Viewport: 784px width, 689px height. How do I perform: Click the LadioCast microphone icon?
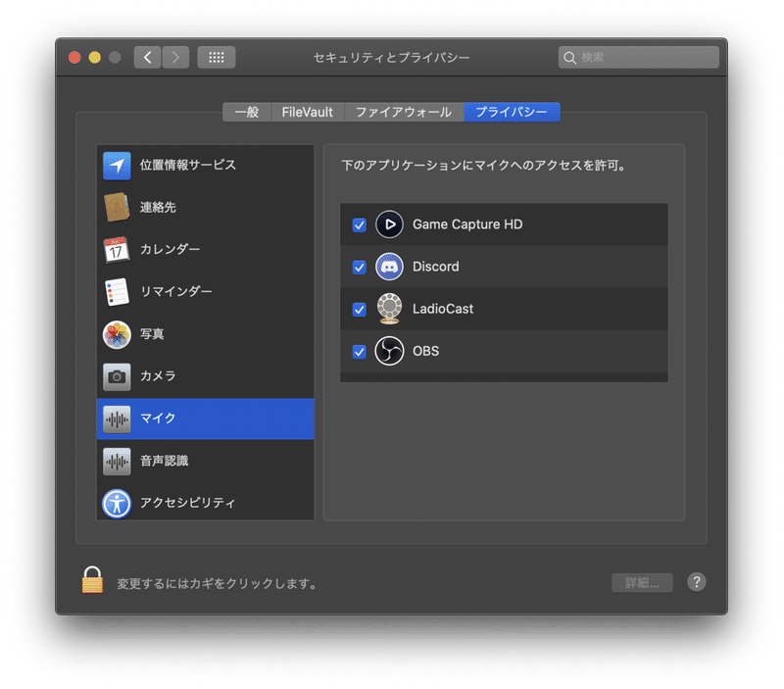pyautogui.click(x=389, y=309)
